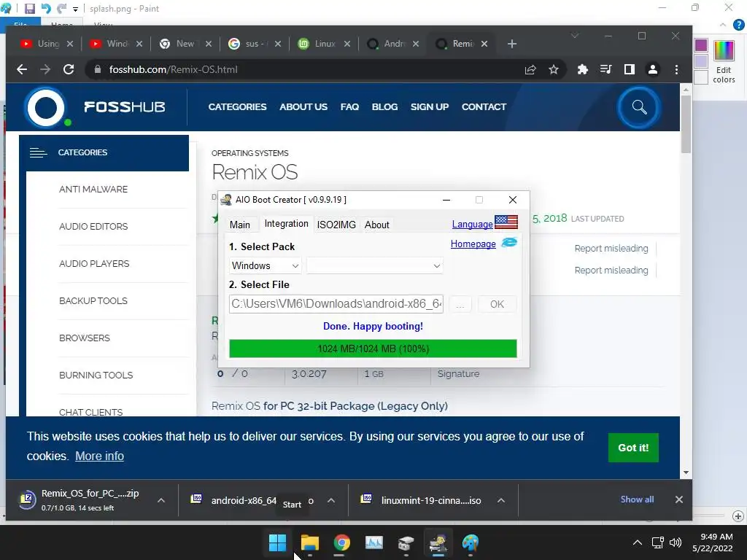The height and width of the screenshot is (560, 747).
Task: Open Chrome from the taskbar
Action: 341,542
